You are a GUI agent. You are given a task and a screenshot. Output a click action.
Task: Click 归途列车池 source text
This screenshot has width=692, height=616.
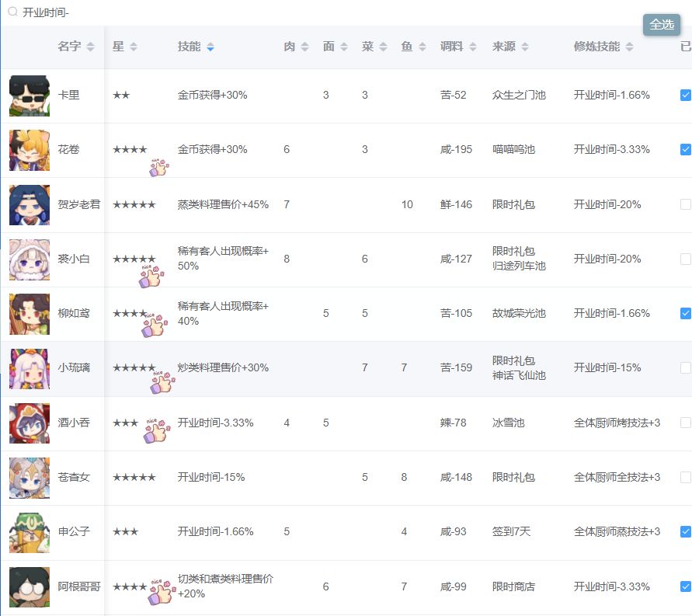click(519, 266)
